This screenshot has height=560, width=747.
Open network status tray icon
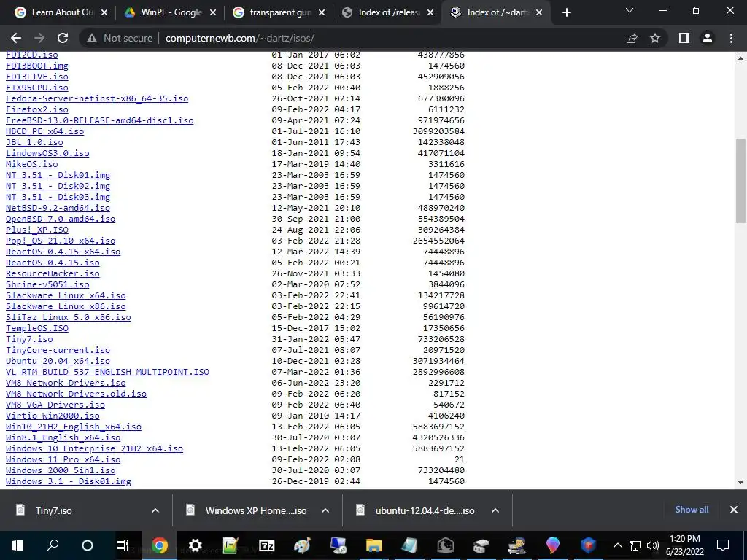635,545
